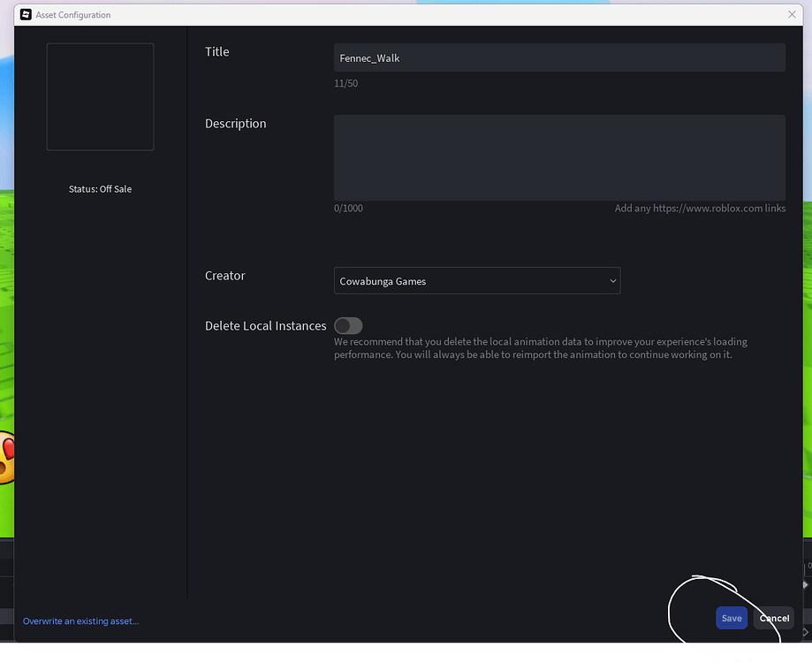Open Overwrite an existing asset link
The image size is (812, 663).
click(x=80, y=621)
